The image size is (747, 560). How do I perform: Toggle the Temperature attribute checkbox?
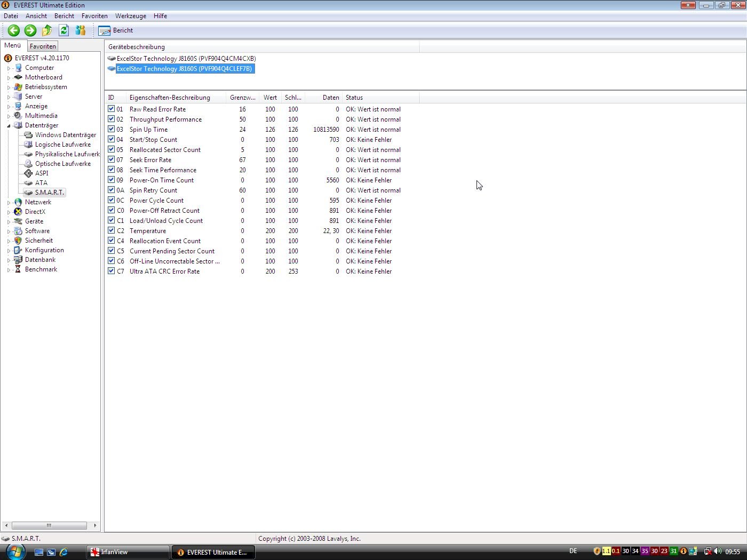click(x=111, y=230)
